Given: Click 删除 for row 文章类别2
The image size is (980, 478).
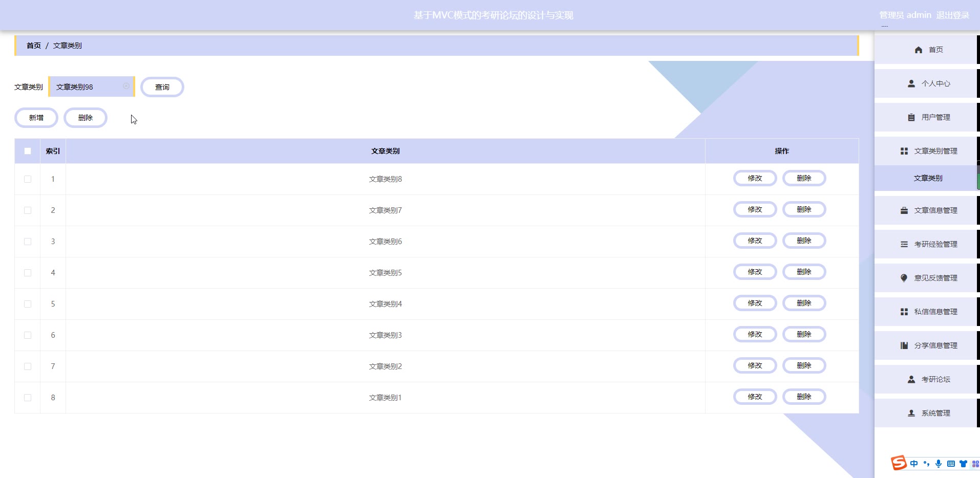Looking at the screenshot, I should click(804, 365).
